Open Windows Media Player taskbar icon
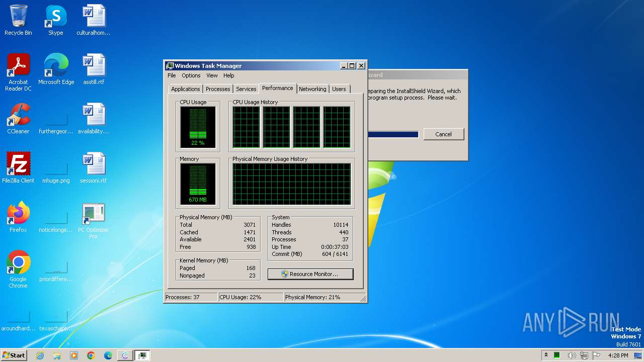 click(74, 355)
